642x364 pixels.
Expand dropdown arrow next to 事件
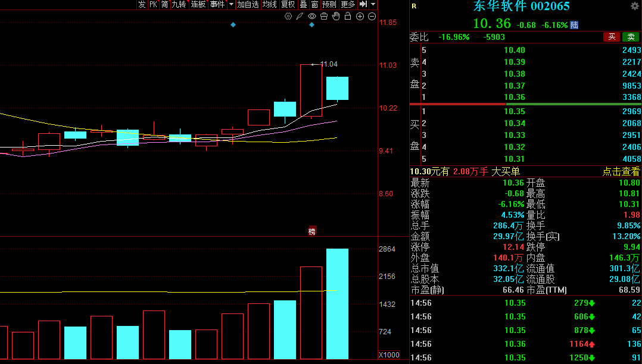(231, 5)
